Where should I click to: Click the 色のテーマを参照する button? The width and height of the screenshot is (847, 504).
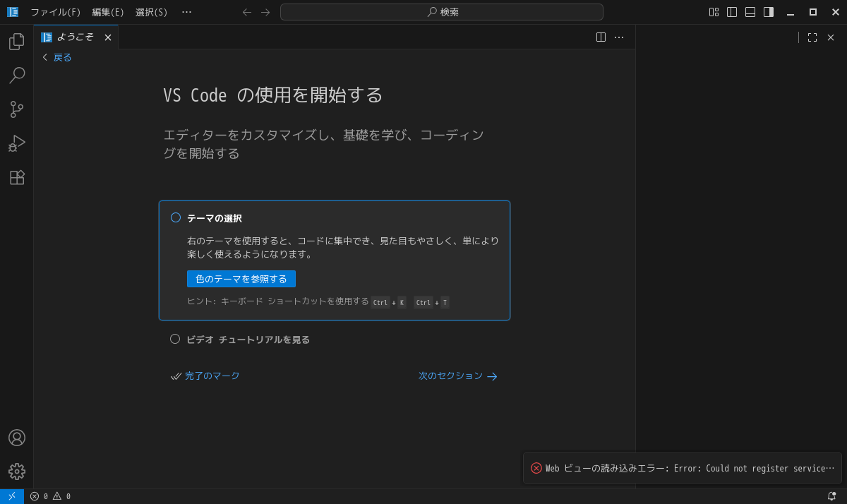[241, 279]
